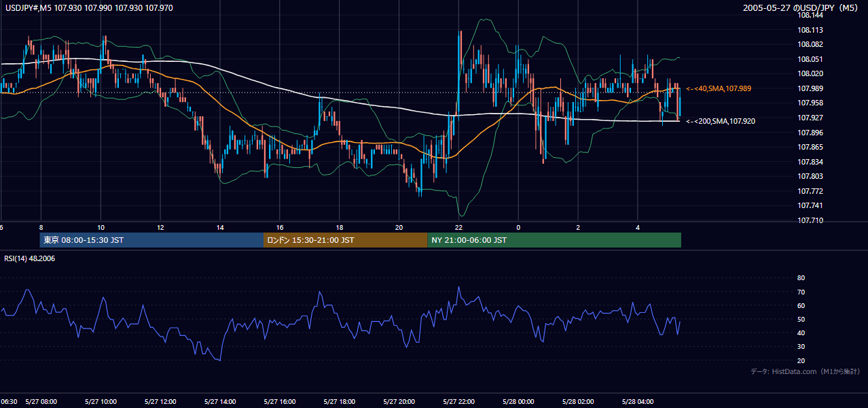Image resolution: width=868 pixels, height=408 pixels.
Task: Select the NY 21:00-06:00 JST session bar
Action: pyautogui.click(x=554, y=240)
